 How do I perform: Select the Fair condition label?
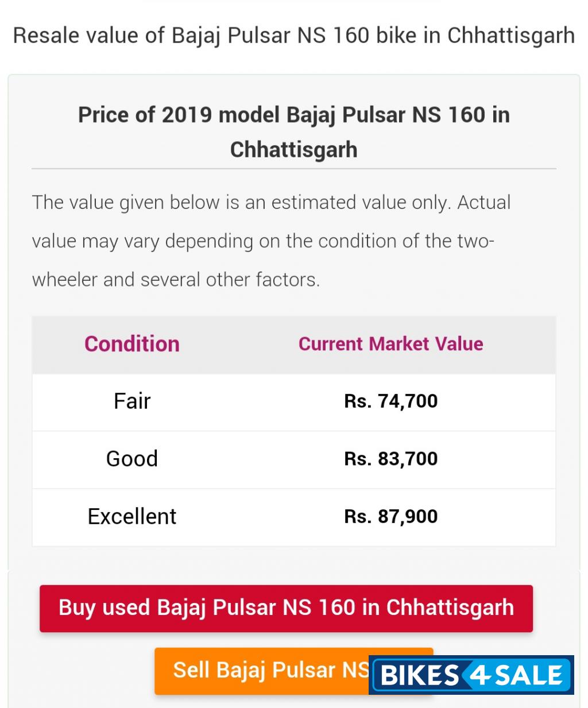pos(132,401)
